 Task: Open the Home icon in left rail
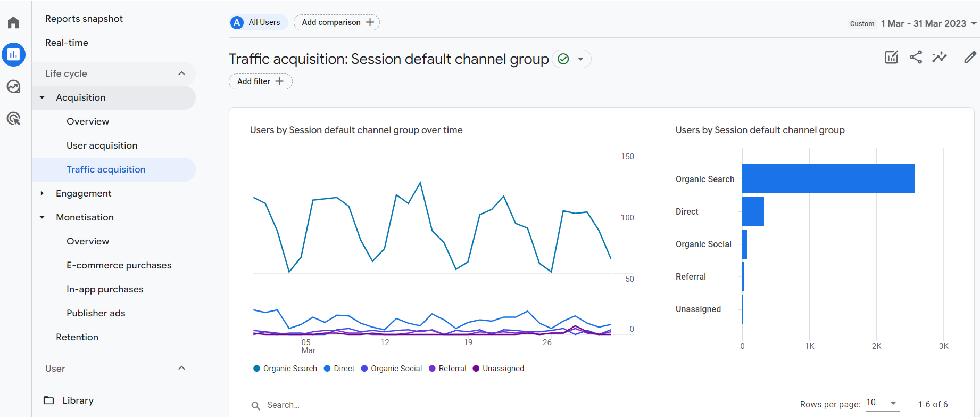point(13,22)
